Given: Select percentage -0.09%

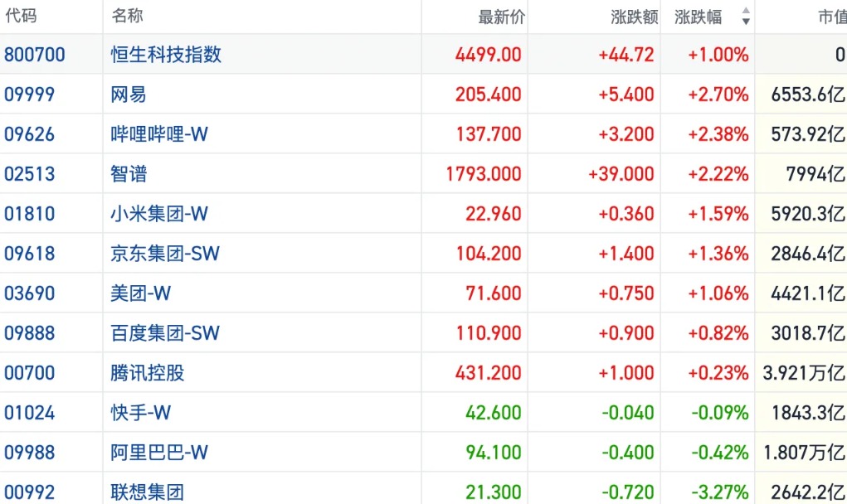Looking at the screenshot, I should 720,413.
